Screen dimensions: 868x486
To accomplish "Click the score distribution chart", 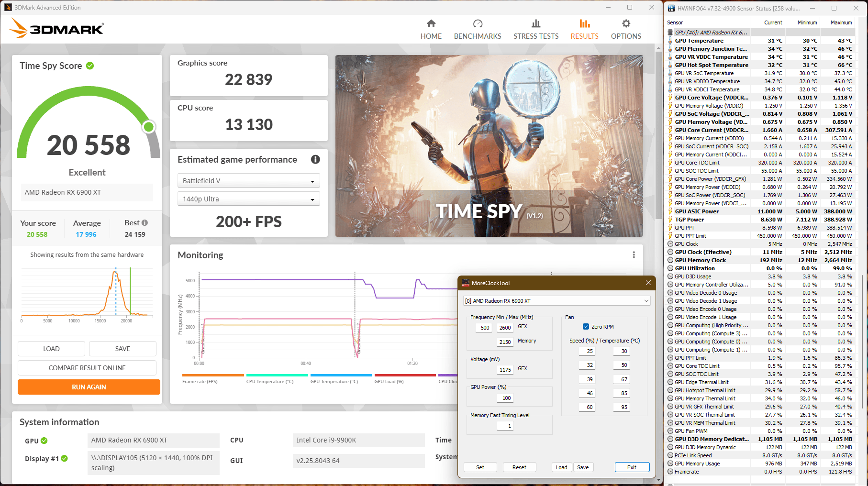I will (87, 293).
